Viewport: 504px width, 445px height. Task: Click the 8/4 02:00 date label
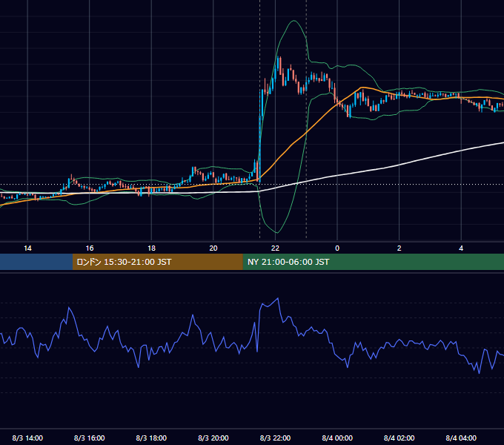click(399, 438)
